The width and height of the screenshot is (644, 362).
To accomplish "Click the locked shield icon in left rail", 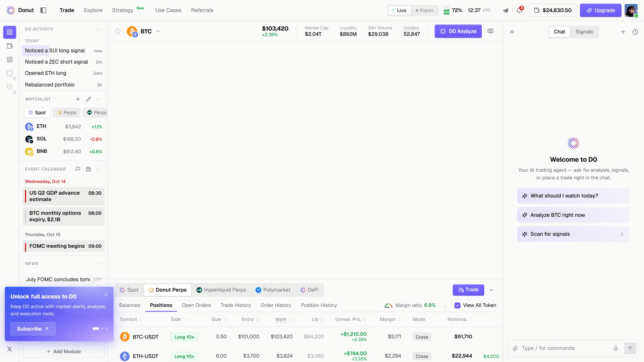I will (10, 87).
